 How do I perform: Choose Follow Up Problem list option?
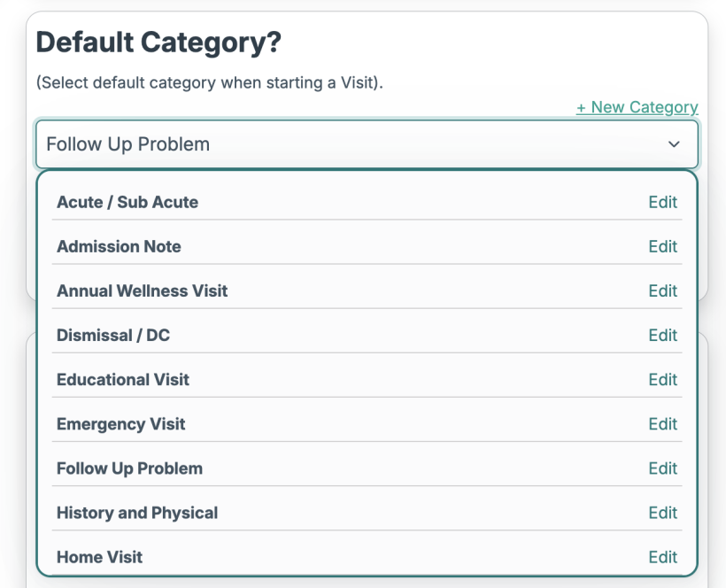tap(129, 468)
